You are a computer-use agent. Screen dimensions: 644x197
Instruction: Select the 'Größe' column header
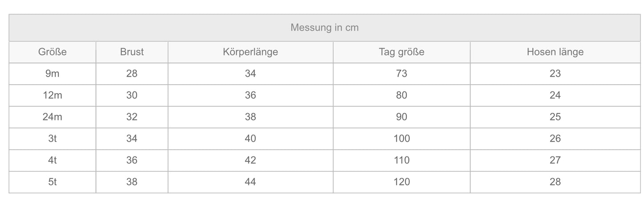52,52
